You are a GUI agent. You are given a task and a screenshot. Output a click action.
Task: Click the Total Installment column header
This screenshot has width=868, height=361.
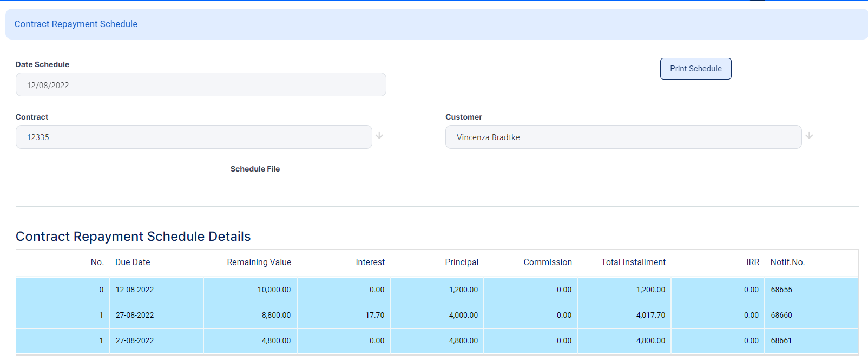[633, 262]
